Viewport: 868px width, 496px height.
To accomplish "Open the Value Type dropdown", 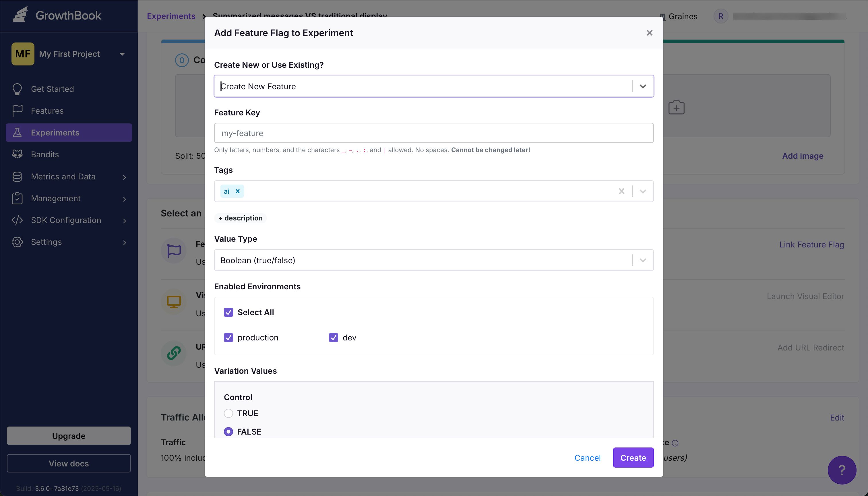I will coord(434,260).
